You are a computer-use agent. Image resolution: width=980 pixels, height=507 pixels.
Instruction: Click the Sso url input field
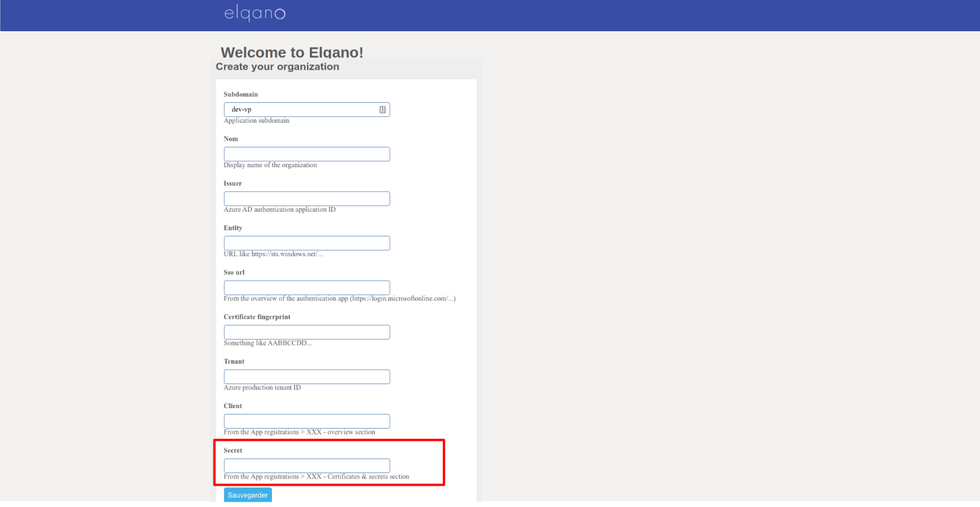307,287
